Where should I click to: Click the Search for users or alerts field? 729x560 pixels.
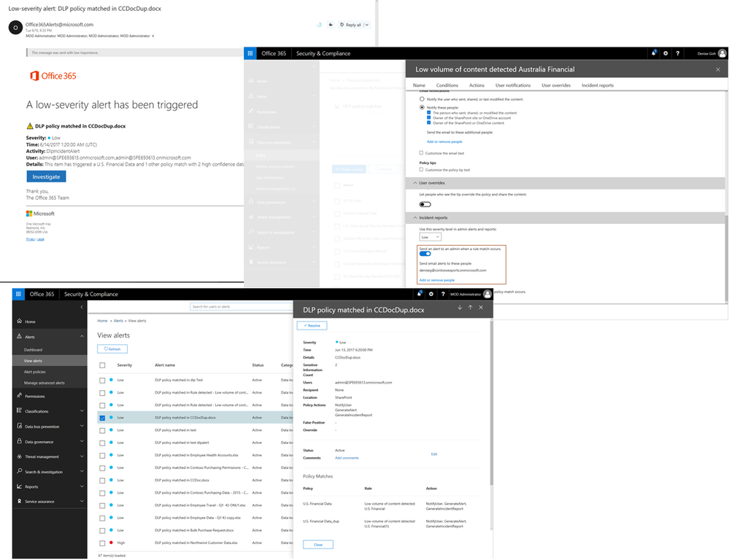point(242,307)
